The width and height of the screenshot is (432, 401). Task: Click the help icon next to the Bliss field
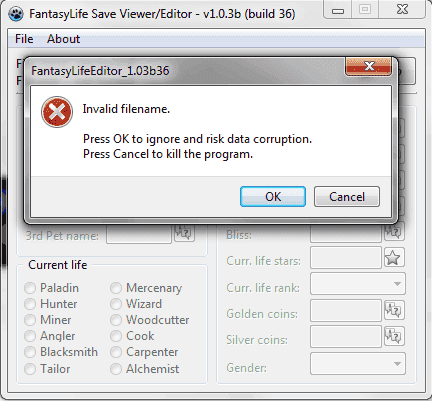(394, 231)
